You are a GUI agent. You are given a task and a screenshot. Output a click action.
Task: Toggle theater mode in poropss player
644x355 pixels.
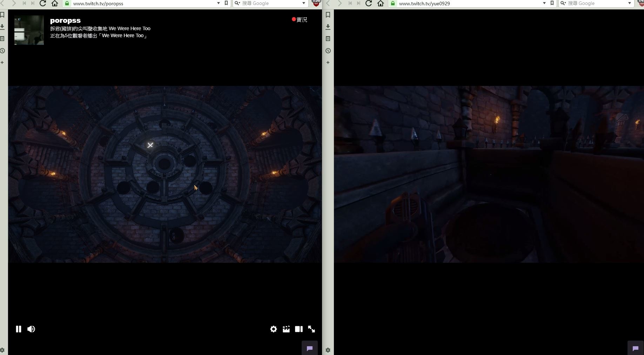pos(299,329)
